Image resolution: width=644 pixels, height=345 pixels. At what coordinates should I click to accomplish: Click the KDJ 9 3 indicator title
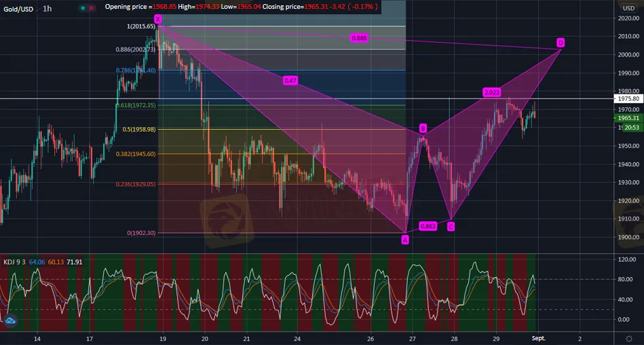click(x=14, y=262)
